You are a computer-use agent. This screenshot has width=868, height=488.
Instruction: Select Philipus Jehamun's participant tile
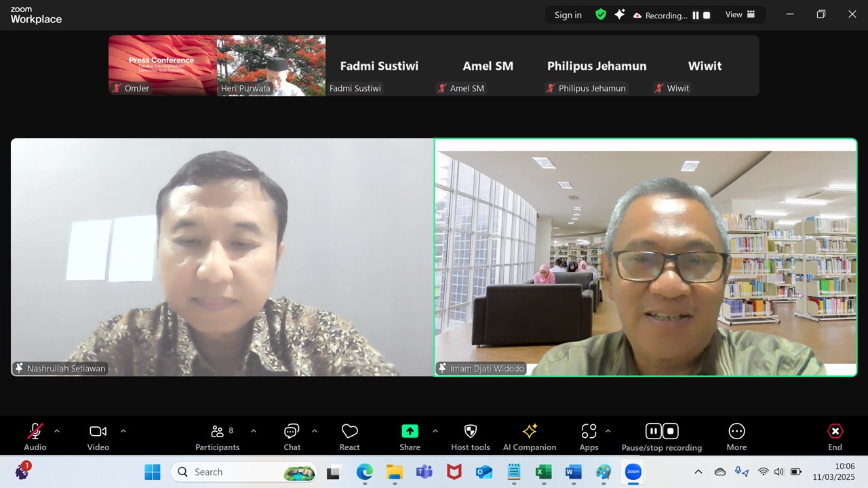pos(597,66)
